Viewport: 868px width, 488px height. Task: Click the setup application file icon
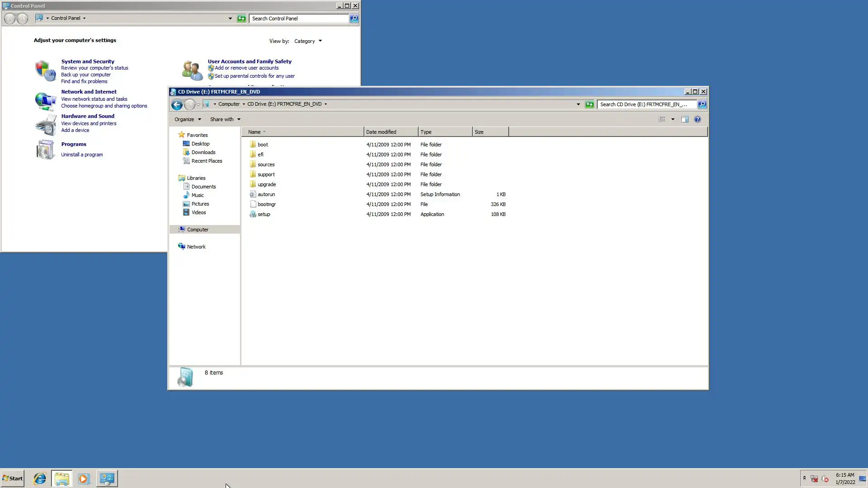pyautogui.click(x=253, y=214)
